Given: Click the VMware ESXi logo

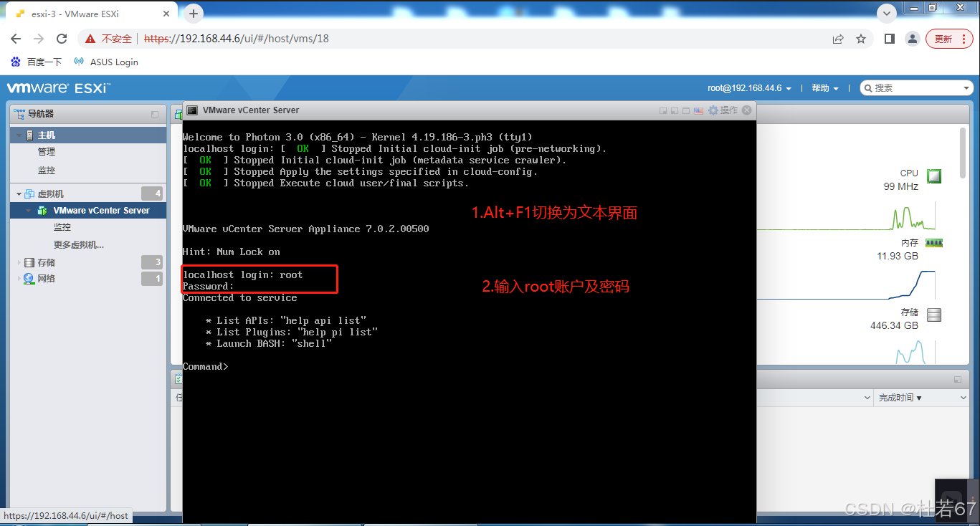Looking at the screenshot, I should pos(59,88).
